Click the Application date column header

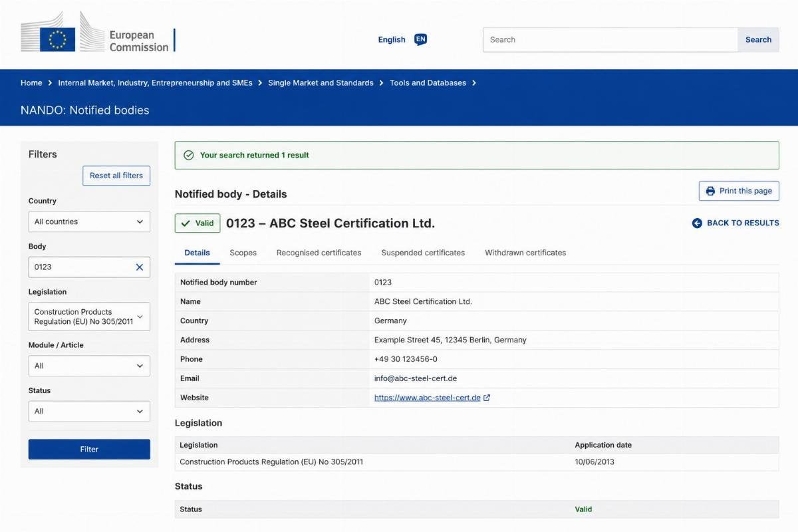click(603, 445)
